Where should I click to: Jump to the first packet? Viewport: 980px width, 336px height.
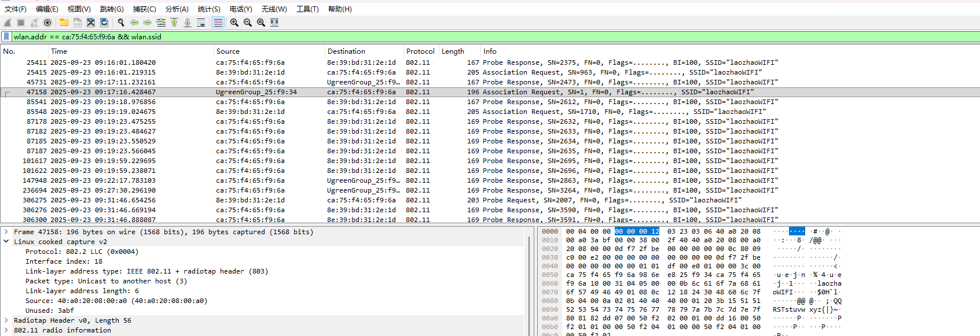coord(174,23)
